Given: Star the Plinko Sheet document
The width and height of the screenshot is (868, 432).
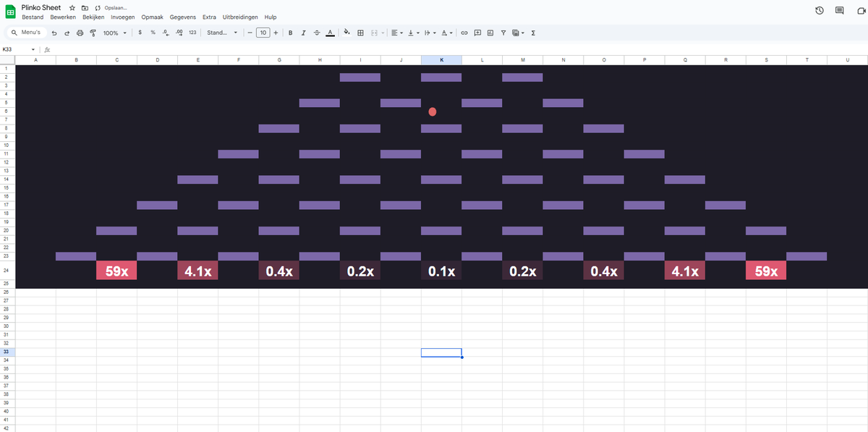Looking at the screenshot, I should [71, 7].
